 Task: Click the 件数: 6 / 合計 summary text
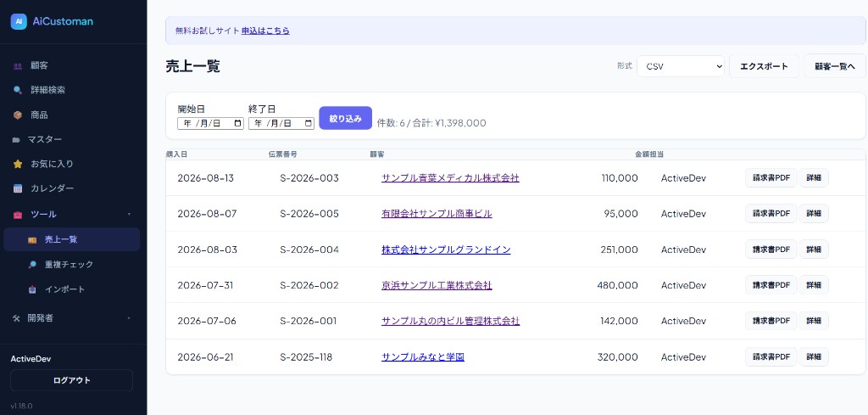pos(431,123)
